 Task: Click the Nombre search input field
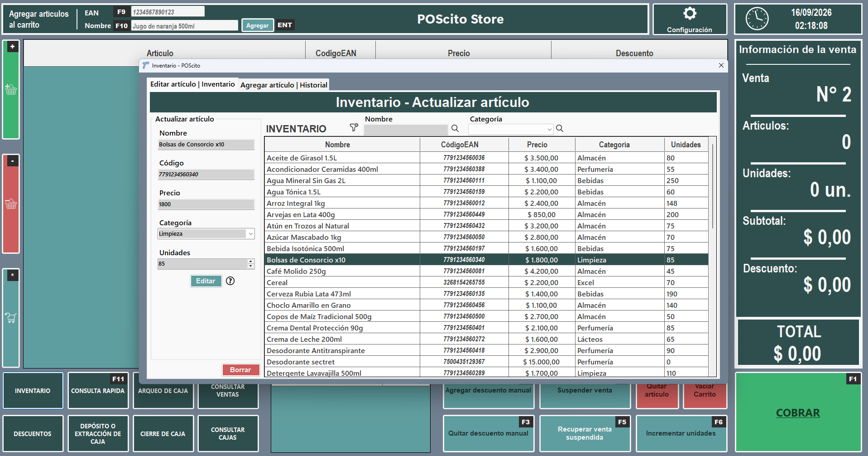(x=406, y=129)
